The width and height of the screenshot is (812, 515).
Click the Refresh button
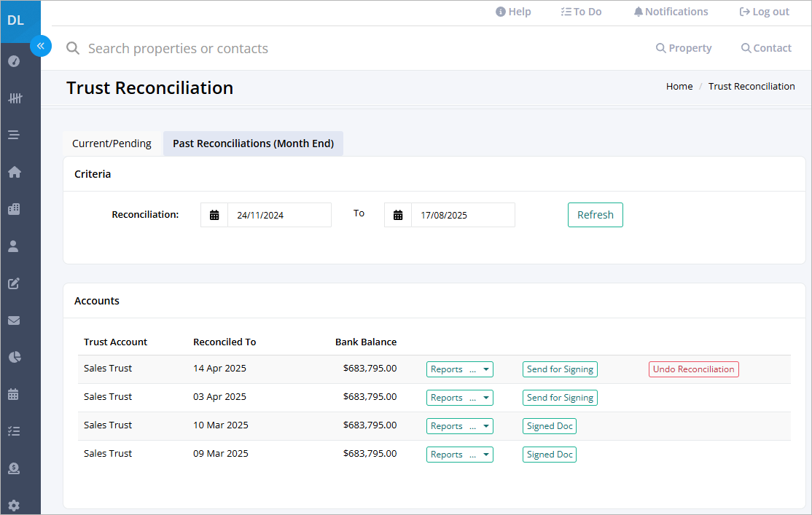[596, 215]
